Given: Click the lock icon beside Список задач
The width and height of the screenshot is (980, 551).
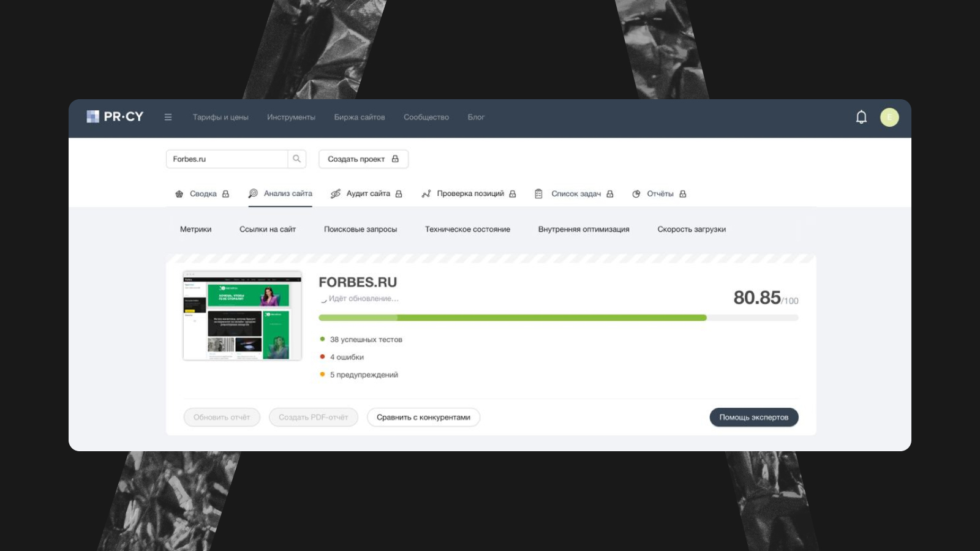Looking at the screenshot, I should pyautogui.click(x=610, y=194).
